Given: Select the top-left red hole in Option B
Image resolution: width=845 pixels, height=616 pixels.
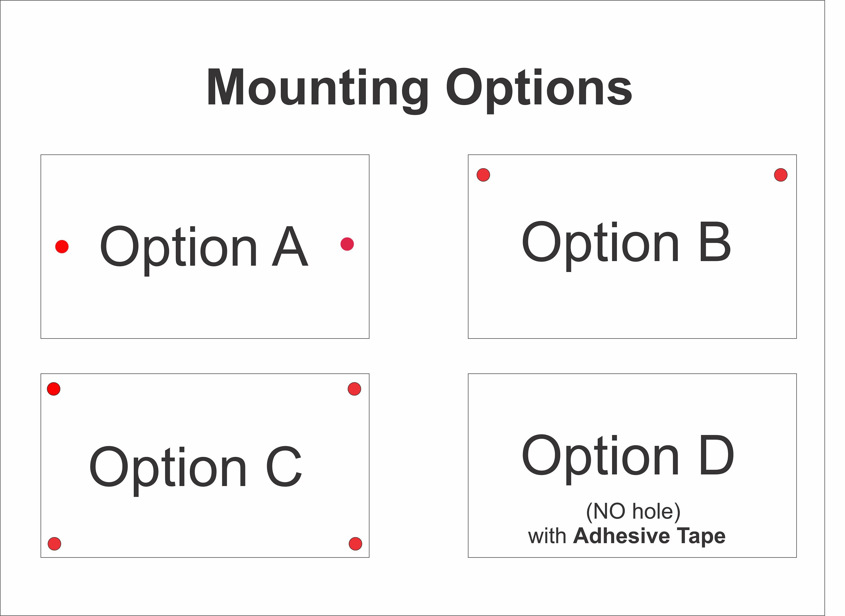Looking at the screenshot, I should click(483, 175).
